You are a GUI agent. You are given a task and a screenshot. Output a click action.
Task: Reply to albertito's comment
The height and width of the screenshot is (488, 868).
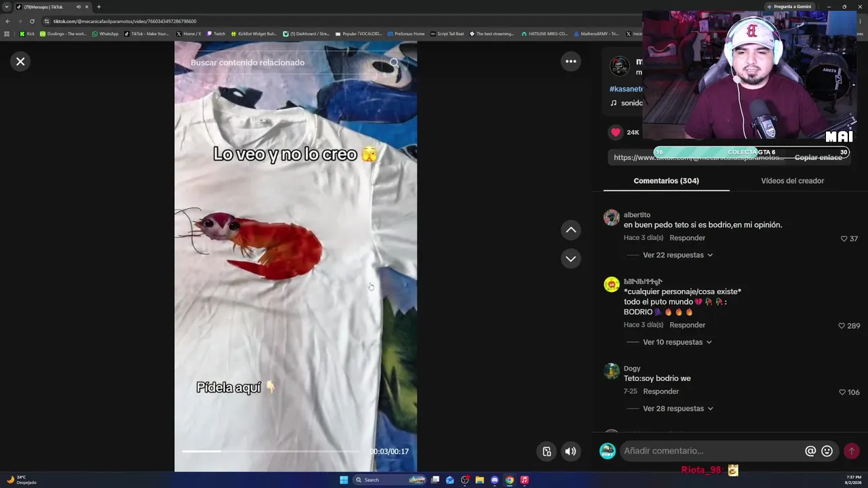[687, 238]
